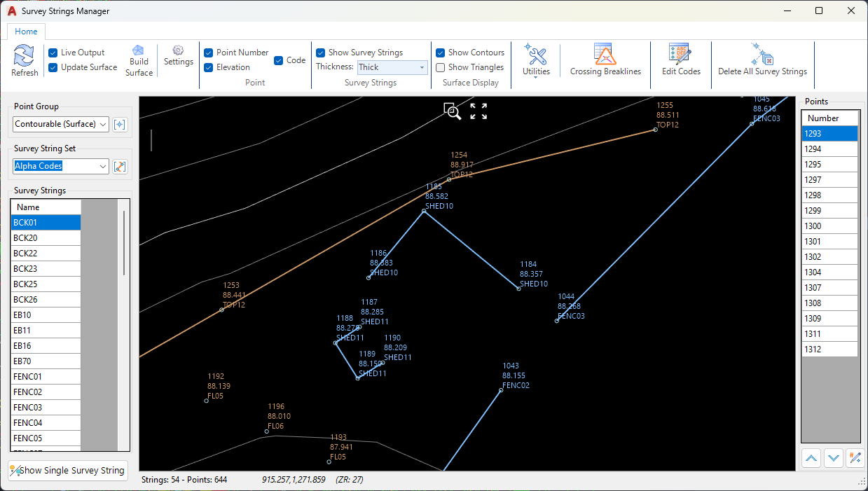868x491 pixels.
Task: Select point number 1307
Action: tap(830, 288)
